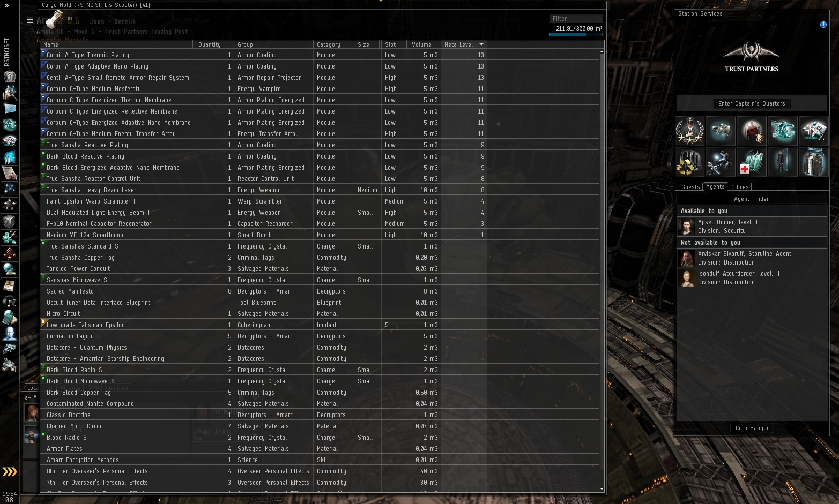The width and height of the screenshot is (839, 504).
Task: Sort cargo by Group column header
Action: click(x=273, y=44)
